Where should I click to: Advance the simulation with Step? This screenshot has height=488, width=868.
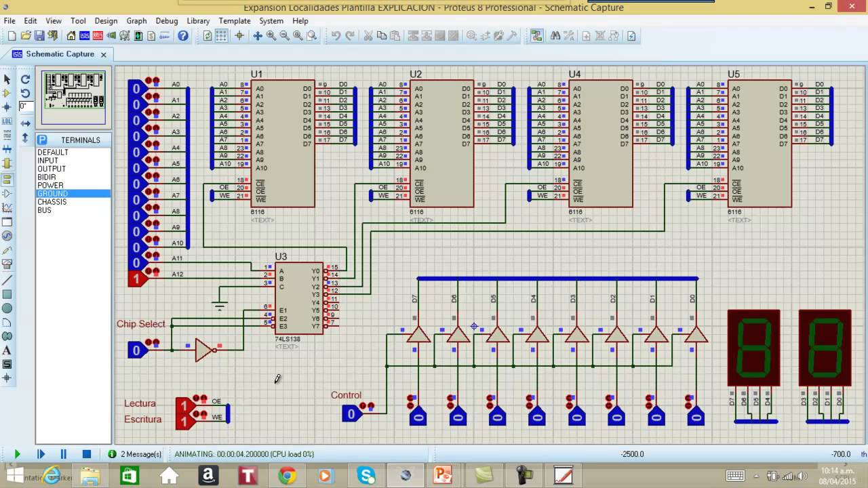tap(41, 454)
